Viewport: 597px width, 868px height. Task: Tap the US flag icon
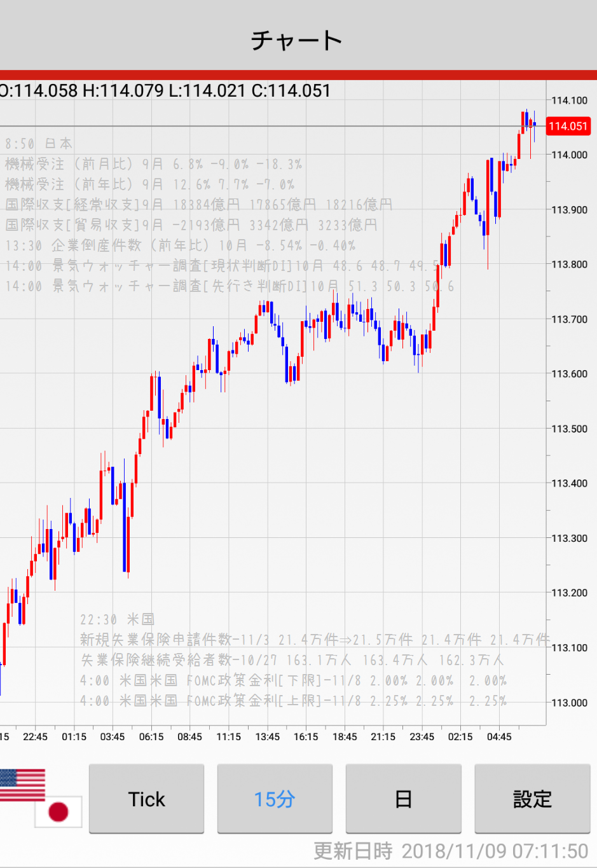point(22,783)
